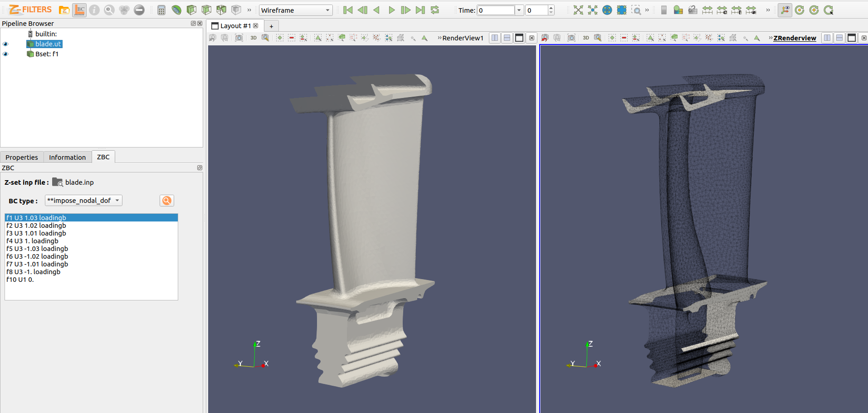Click the zoom-to-data inward arrows icon

pos(593,10)
